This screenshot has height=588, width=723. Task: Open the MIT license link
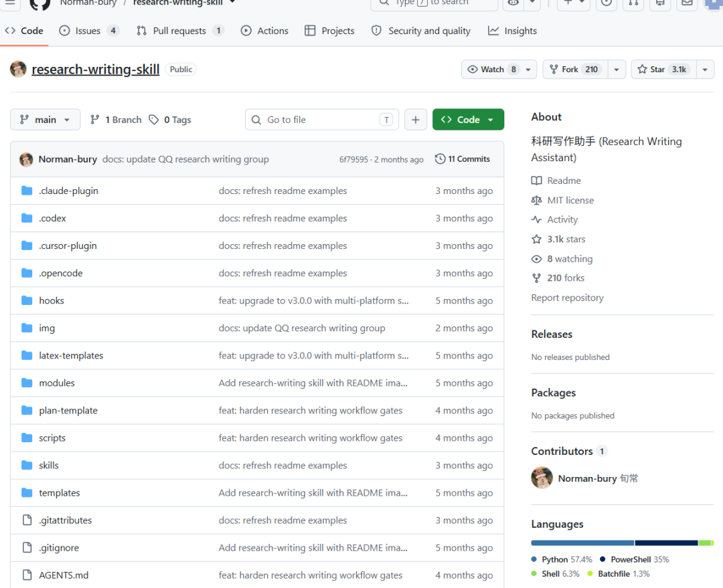point(570,201)
